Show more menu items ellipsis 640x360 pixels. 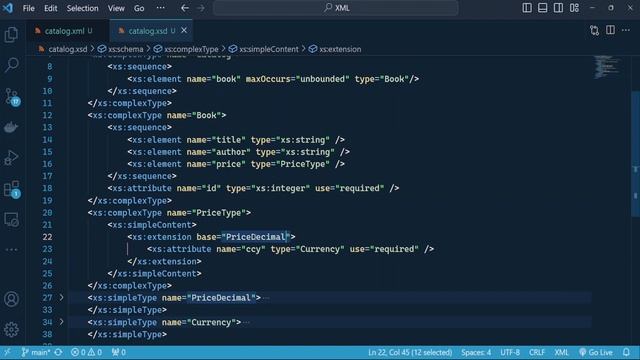coord(161,8)
